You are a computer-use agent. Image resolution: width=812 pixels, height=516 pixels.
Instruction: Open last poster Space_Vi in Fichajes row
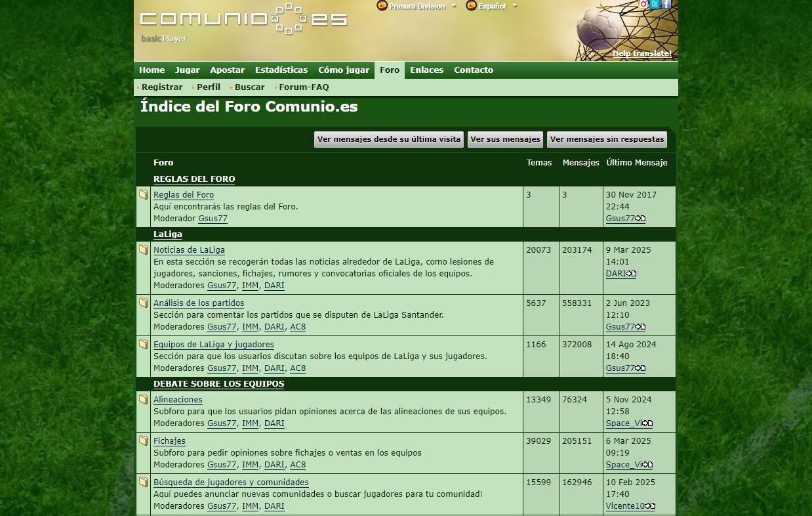pos(624,465)
